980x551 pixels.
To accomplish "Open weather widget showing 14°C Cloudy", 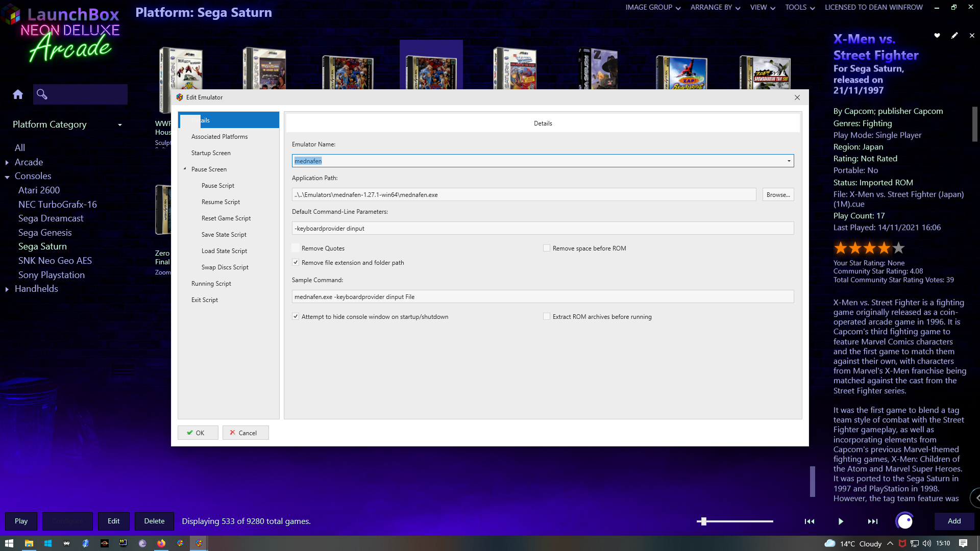I will click(x=853, y=543).
